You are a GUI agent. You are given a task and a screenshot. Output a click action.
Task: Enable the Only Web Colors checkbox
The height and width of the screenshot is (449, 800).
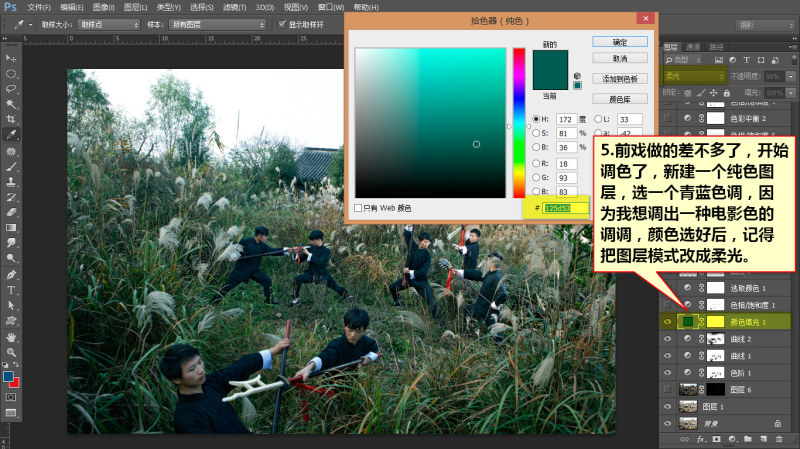(358, 208)
